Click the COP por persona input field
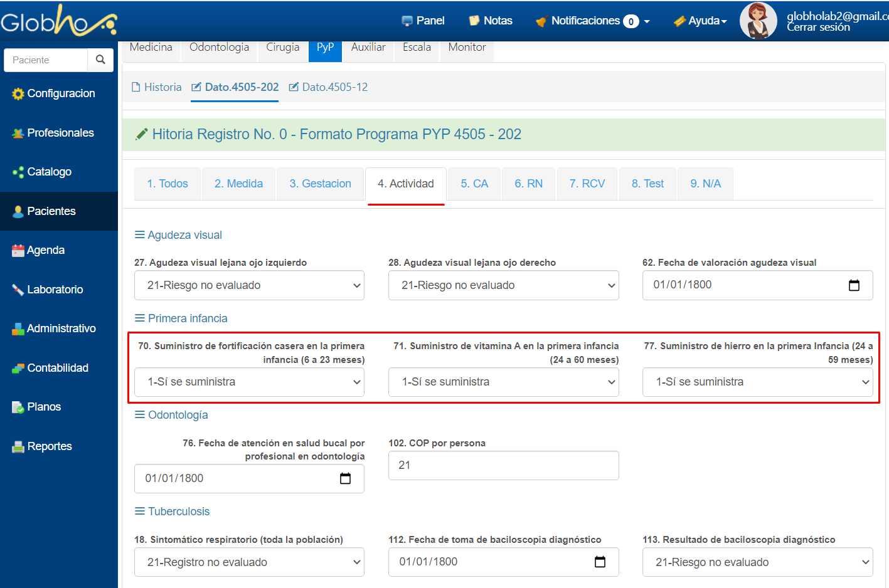Image resolution: width=889 pixels, height=588 pixels. [x=503, y=465]
